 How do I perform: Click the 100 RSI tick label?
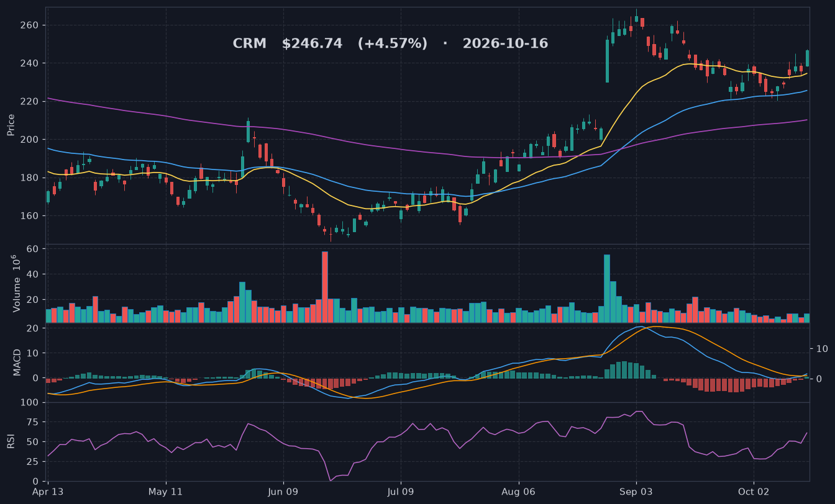click(31, 403)
